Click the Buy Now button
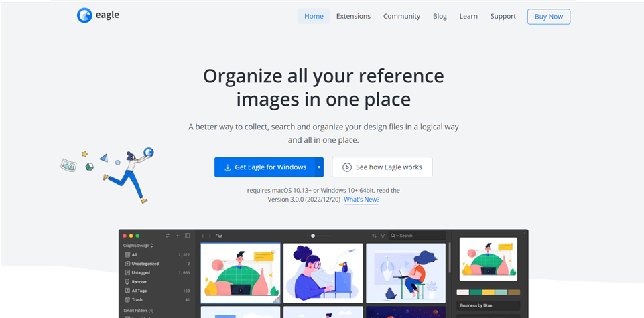The width and height of the screenshot is (644, 318). coord(549,17)
